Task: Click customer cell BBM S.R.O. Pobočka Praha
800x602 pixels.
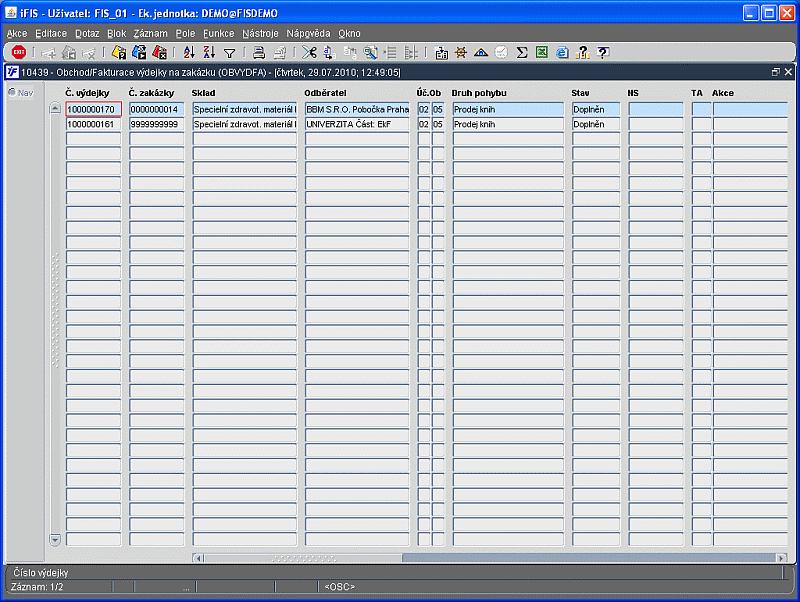Action: 357,109
